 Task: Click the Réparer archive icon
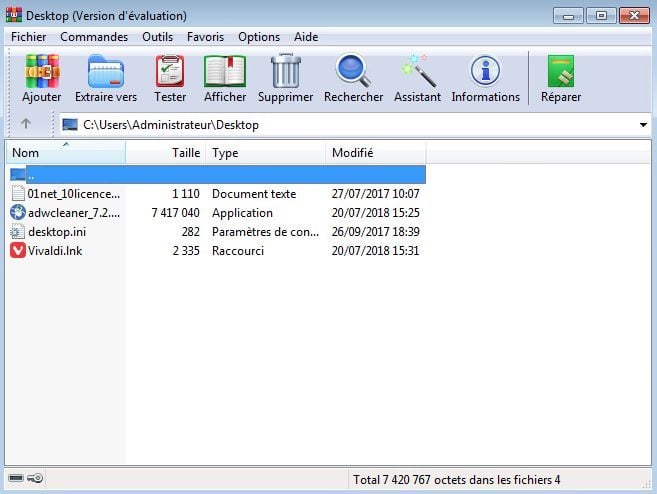(x=561, y=71)
